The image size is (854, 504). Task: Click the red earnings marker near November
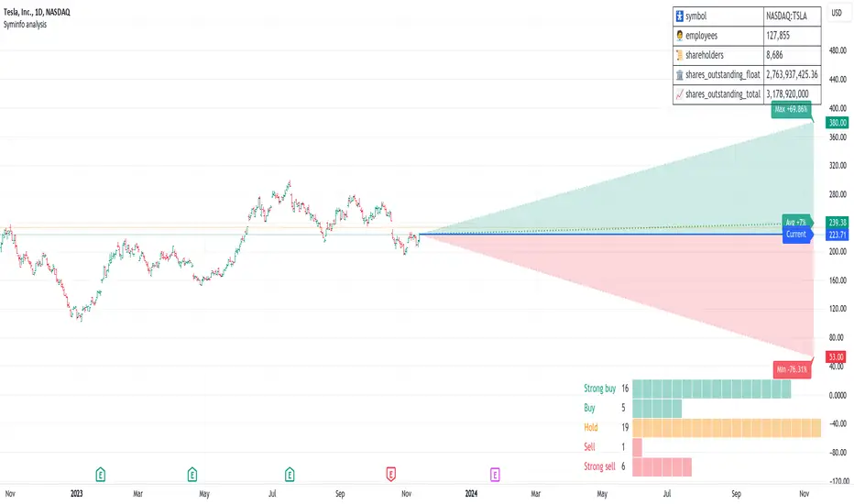click(391, 474)
